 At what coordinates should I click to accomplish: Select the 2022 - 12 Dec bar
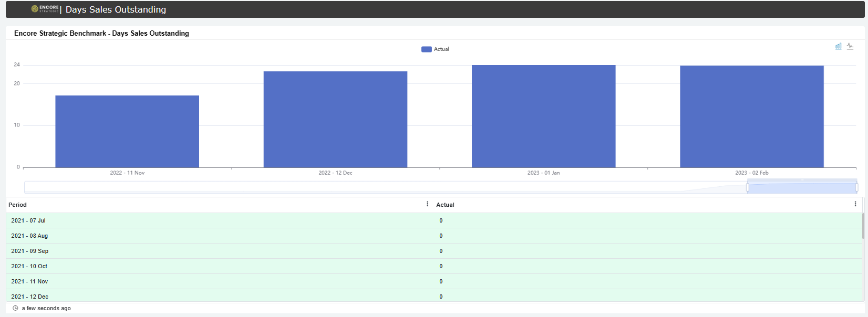[x=335, y=120]
